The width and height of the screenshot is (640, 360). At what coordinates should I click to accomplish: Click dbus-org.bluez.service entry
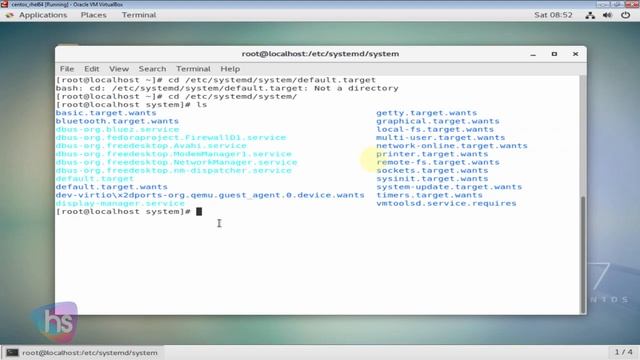[117, 129]
